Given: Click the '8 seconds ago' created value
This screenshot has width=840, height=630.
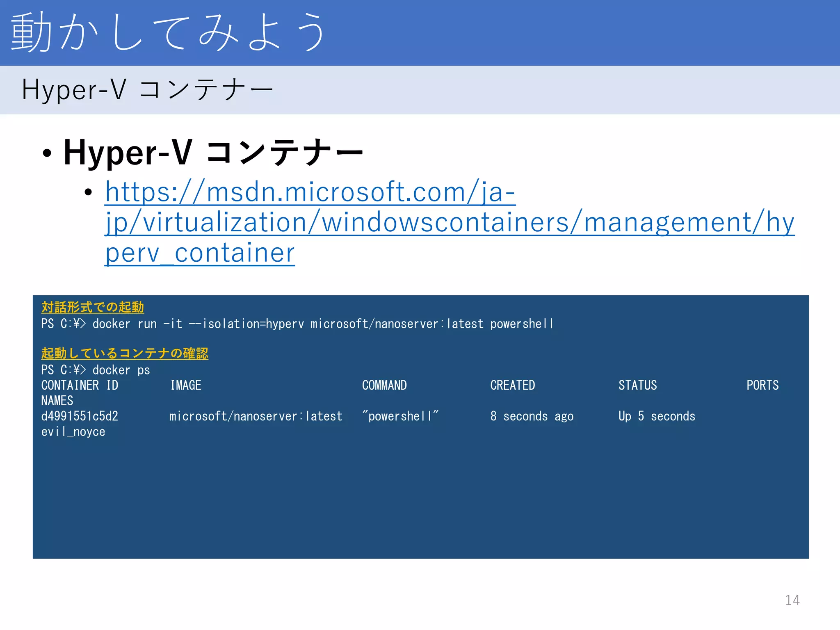Looking at the screenshot, I should click(x=532, y=416).
